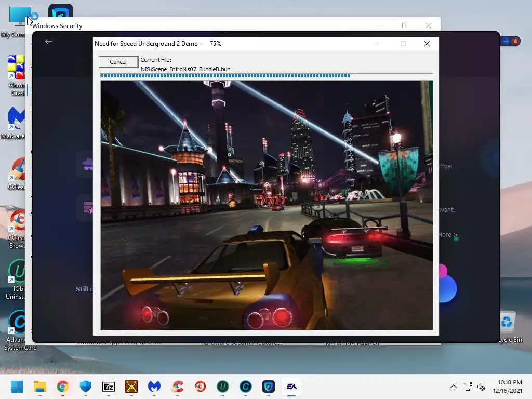Open the blue shield app on taskbar
This screenshot has height=399, width=532.
269,387
